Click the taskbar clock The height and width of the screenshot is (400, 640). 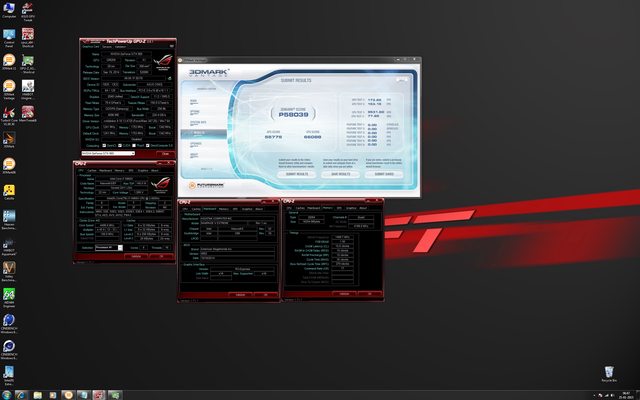click(x=626, y=395)
